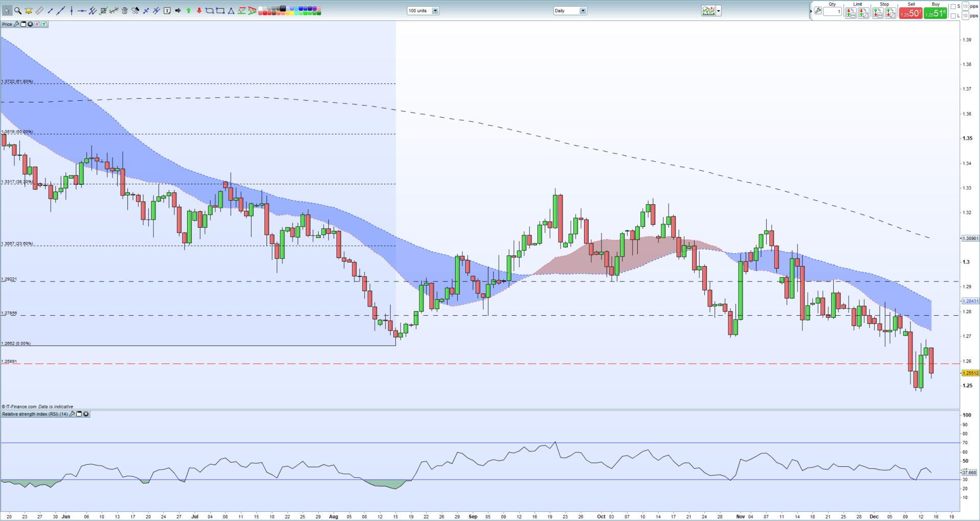The image size is (980, 521).
Task: Click Price panel red down arrow
Action: pyautogui.click(x=37, y=24)
